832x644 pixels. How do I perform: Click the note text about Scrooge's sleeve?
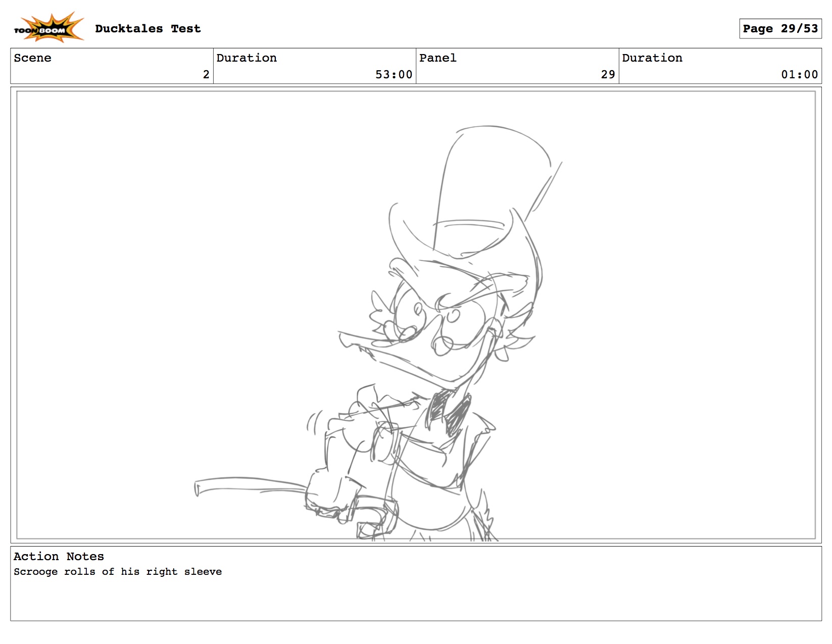(118, 572)
